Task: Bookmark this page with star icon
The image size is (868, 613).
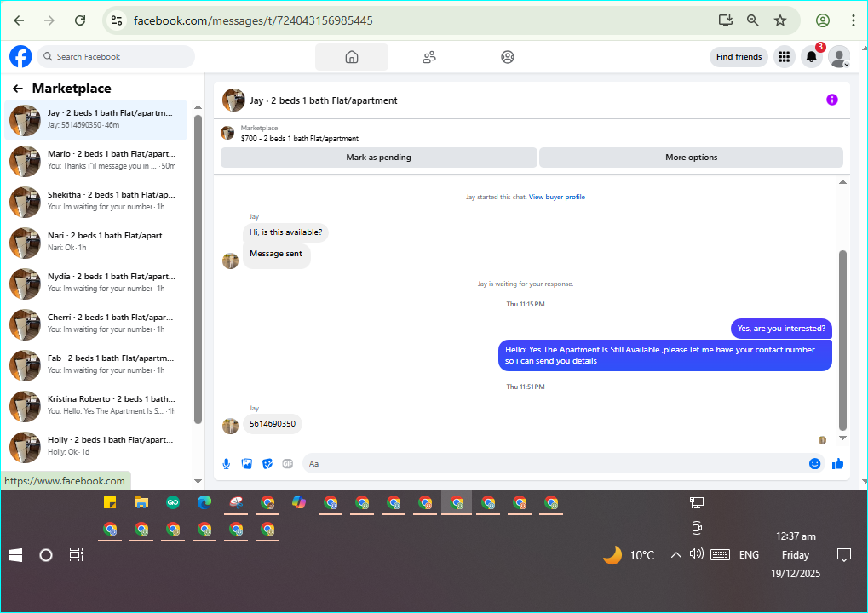Action: pyautogui.click(x=780, y=20)
